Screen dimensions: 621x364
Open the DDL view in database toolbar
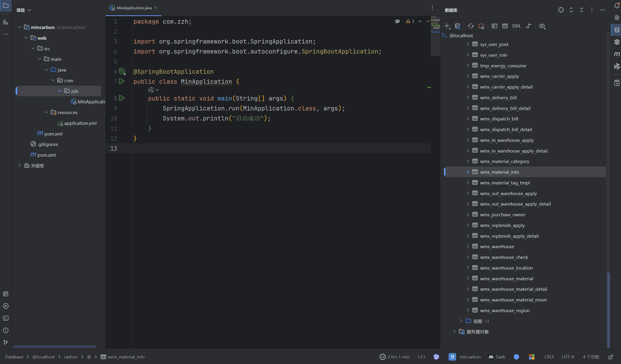[517, 26]
